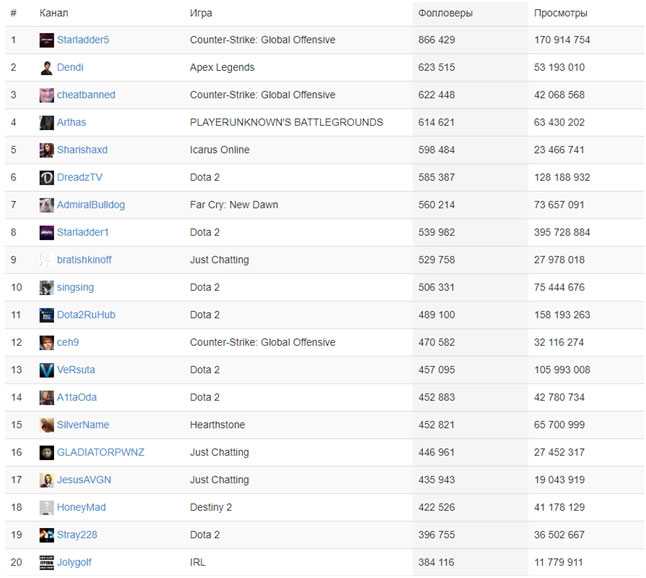Open the bratishkinoff channel link
The height and width of the screenshot is (578, 646).
coord(84,260)
